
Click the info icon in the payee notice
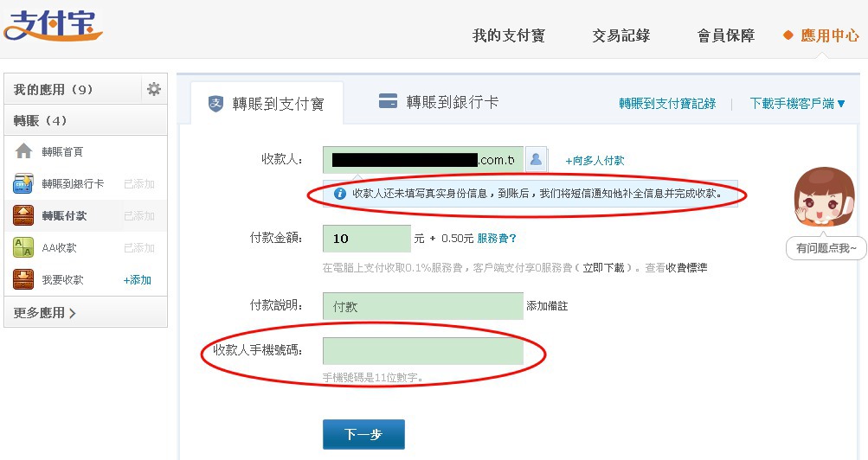(x=340, y=194)
